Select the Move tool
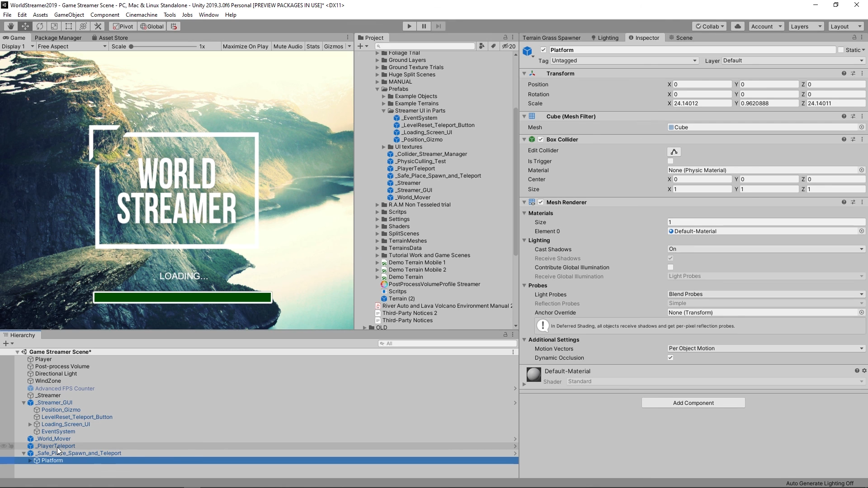 [x=25, y=26]
